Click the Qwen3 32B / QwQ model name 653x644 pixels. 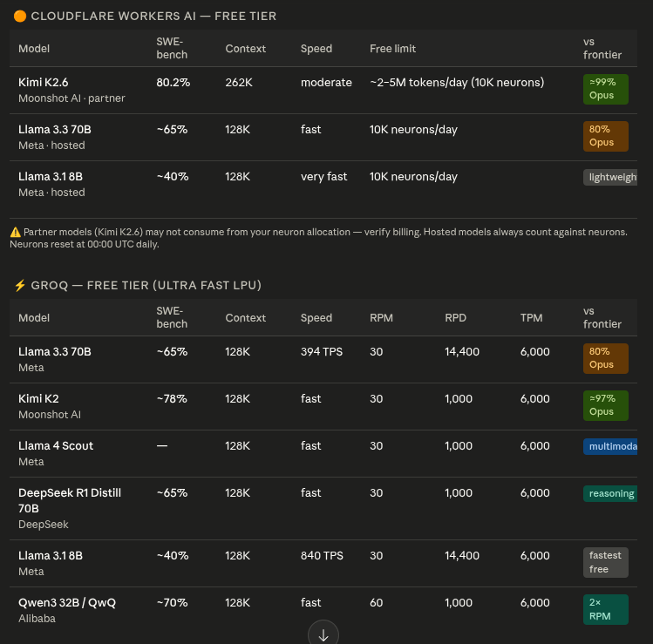[x=67, y=603]
